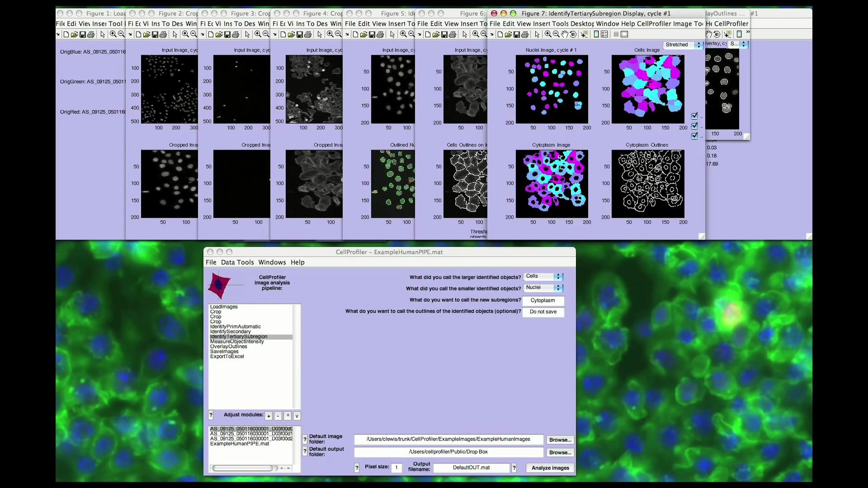
Task: Select the Pan hand tool in Figure 7
Action: coord(565,34)
